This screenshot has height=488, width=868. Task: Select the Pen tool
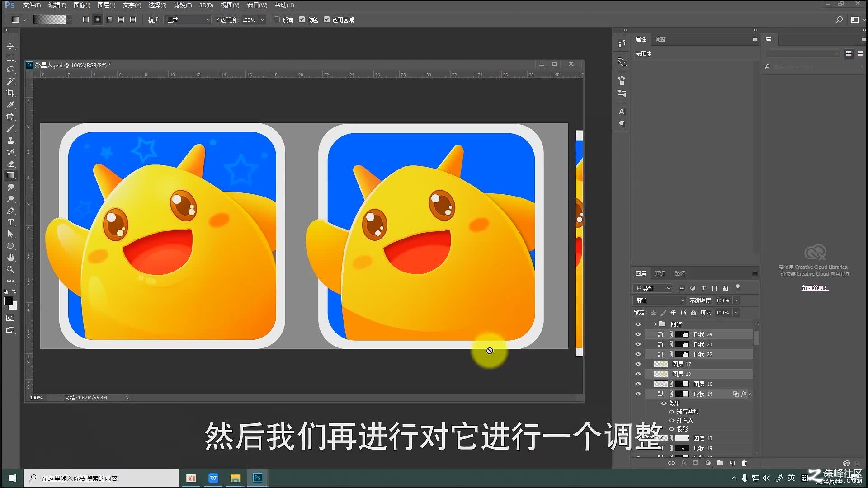click(10, 211)
